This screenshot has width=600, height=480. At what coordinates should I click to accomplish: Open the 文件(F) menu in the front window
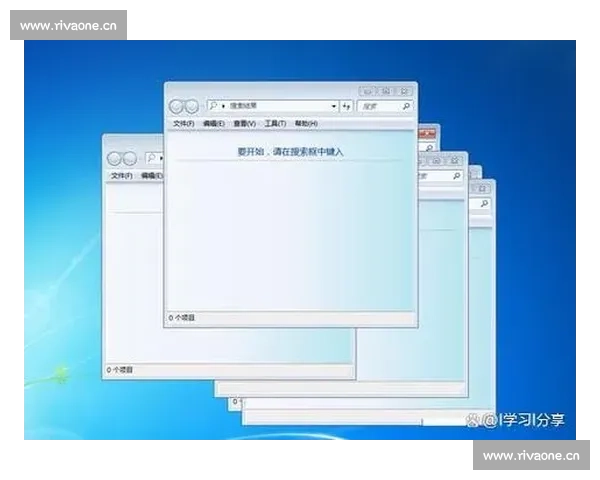183,123
